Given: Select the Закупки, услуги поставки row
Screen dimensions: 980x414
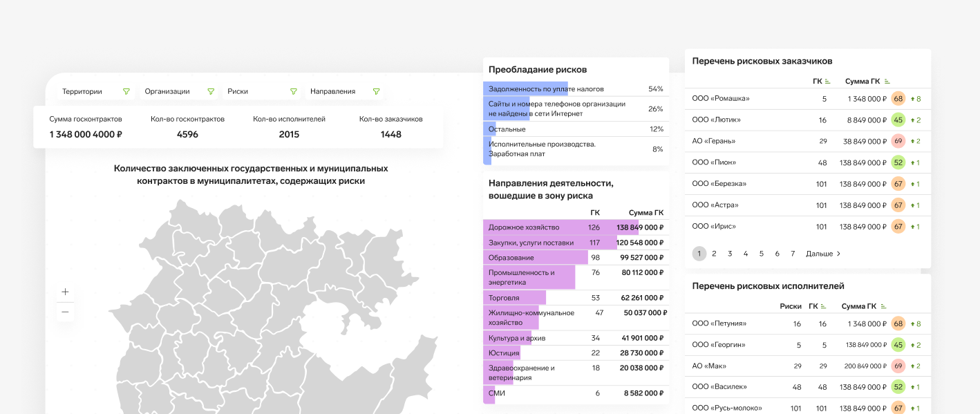Looking at the screenshot, I should pos(576,243).
